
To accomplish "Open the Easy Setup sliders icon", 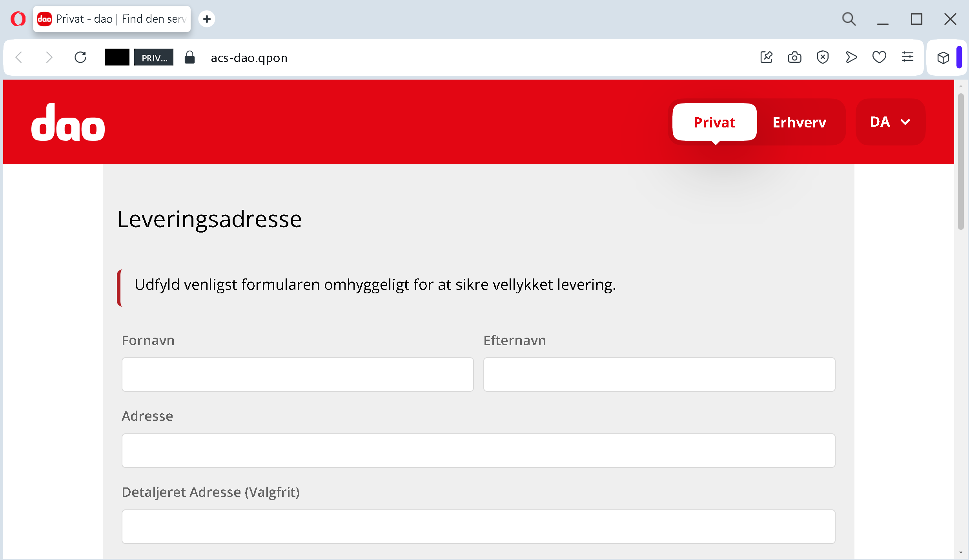I will 907,58.
